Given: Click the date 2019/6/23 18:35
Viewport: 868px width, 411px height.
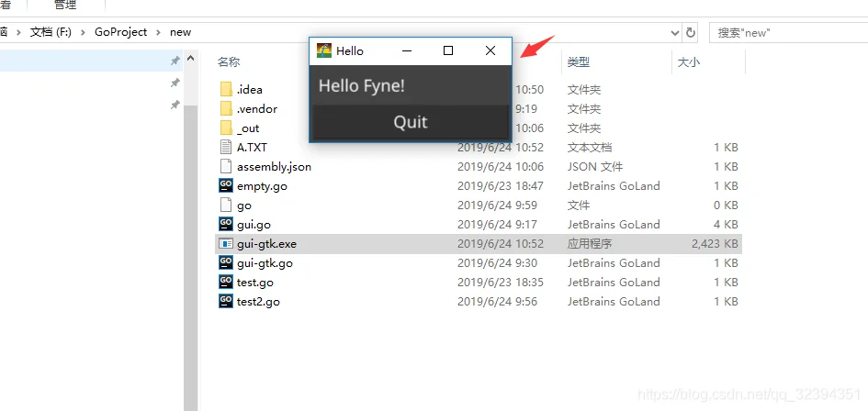Looking at the screenshot, I should (501, 283).
